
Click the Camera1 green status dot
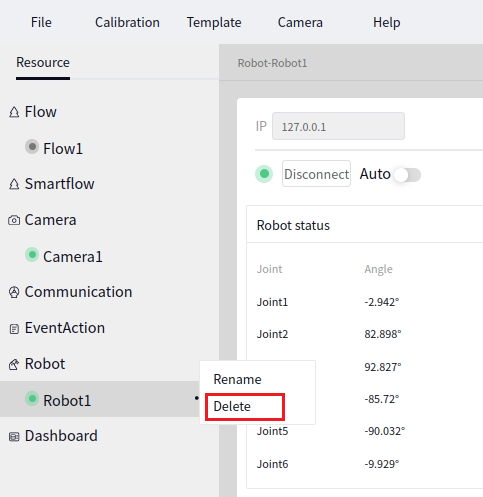click(x=32, y=255)
